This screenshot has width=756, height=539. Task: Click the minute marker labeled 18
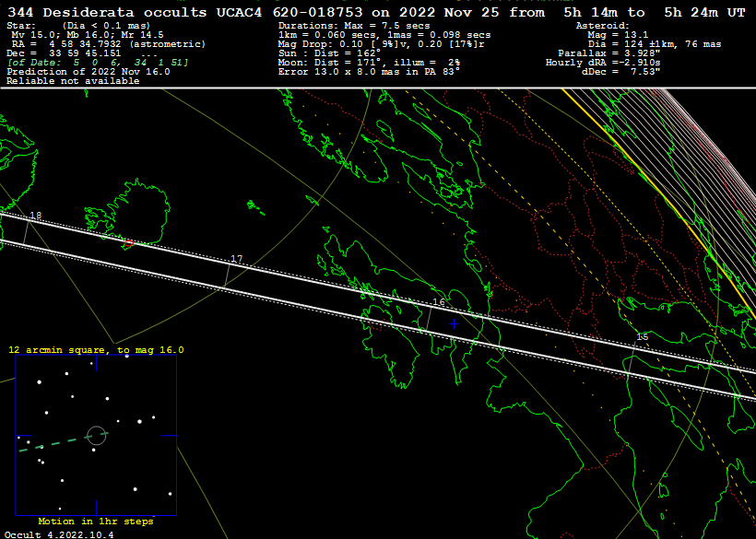click(x=35, y=216)
